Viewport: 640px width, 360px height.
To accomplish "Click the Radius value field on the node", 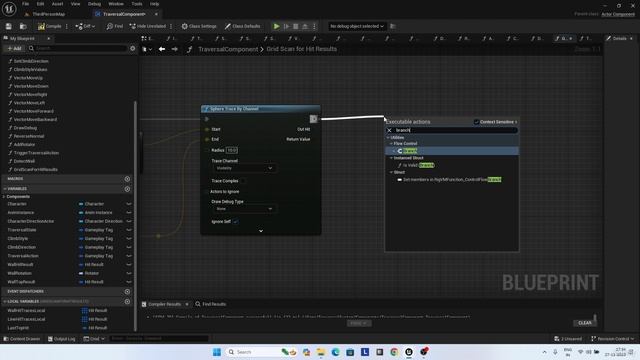I will pyautogui.click(x=232, y=150).
